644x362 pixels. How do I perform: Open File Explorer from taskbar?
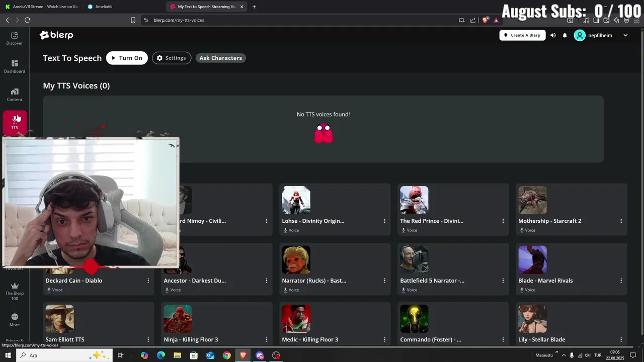pos(177,355)
